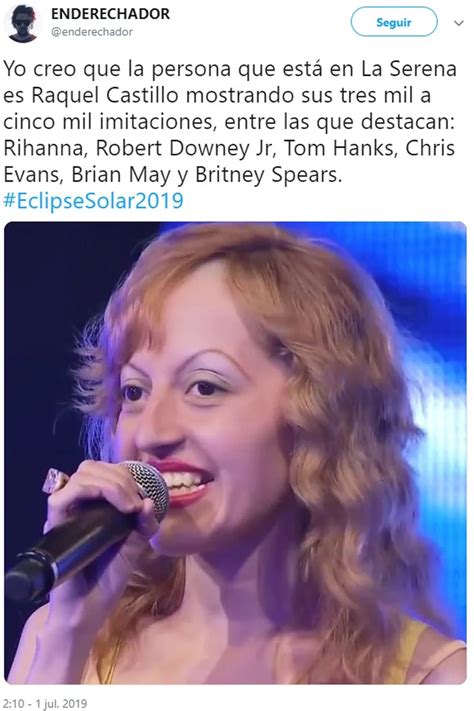Image resolution: width=474 pixels, height=711 pixels.
Task: Open the ENDERECHADOR display name
Action: click(111, 14)
